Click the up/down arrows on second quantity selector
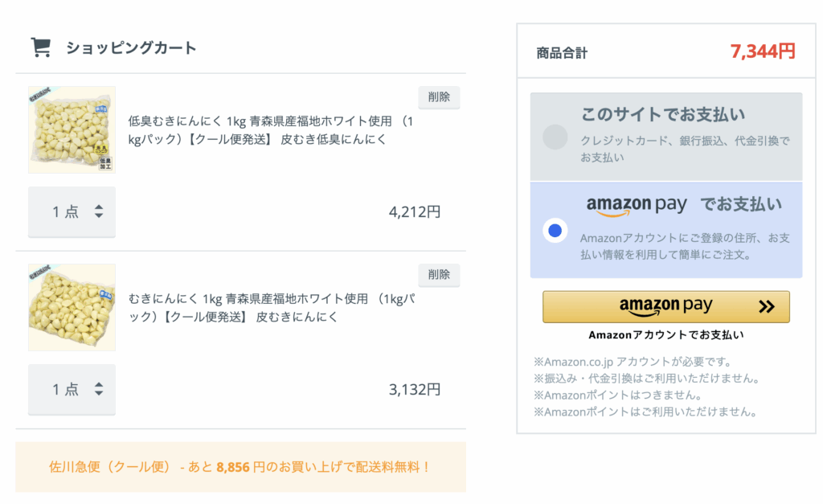The height and width of the screenshot is (504, 823). coord(99,389)
